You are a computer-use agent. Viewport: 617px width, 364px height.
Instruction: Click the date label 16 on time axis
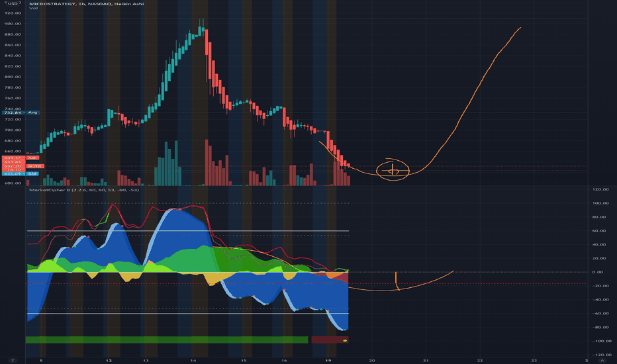[284, 361]
